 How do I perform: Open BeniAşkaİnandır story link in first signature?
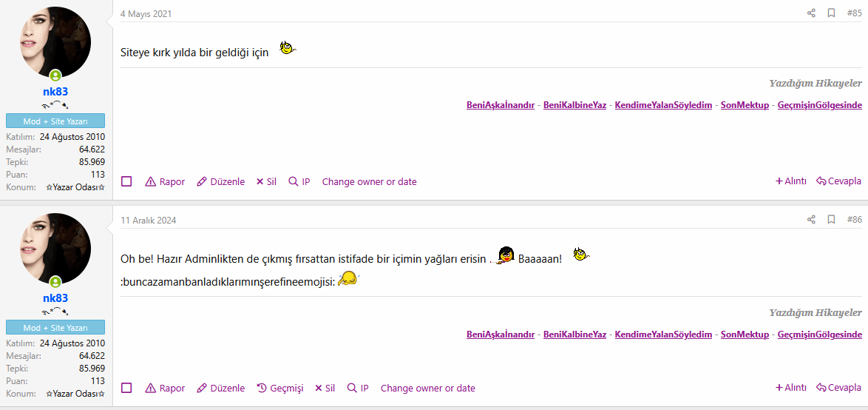tap(501, 104)
